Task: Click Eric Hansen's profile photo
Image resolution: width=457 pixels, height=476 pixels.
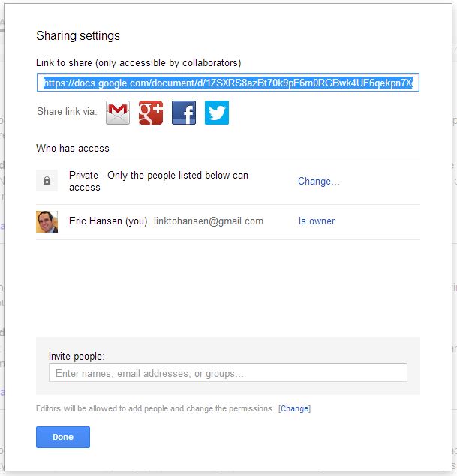Action: [x=47, y=221]
